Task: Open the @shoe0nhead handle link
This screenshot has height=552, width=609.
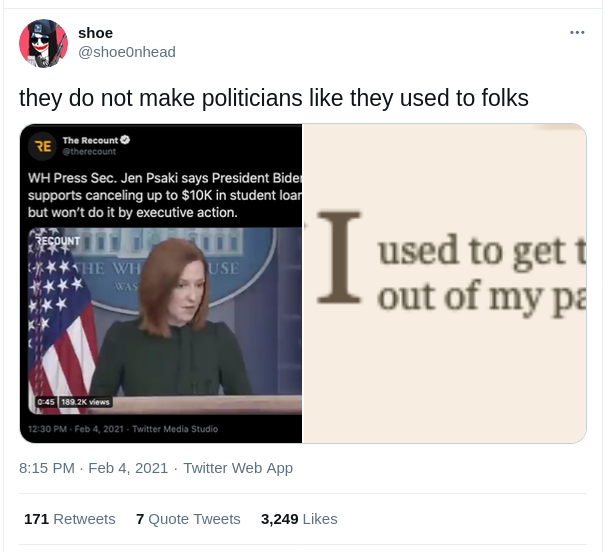Action: click(x=127, y=52)
